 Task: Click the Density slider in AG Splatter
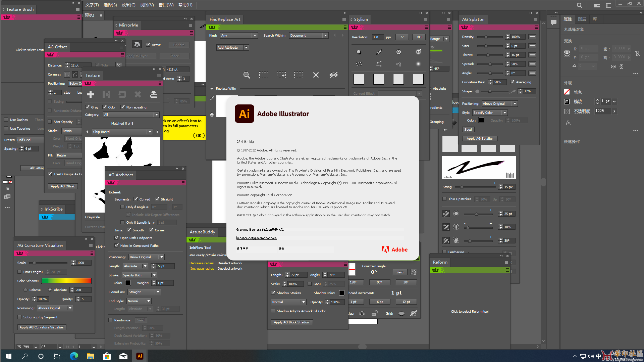pos(489,37)
